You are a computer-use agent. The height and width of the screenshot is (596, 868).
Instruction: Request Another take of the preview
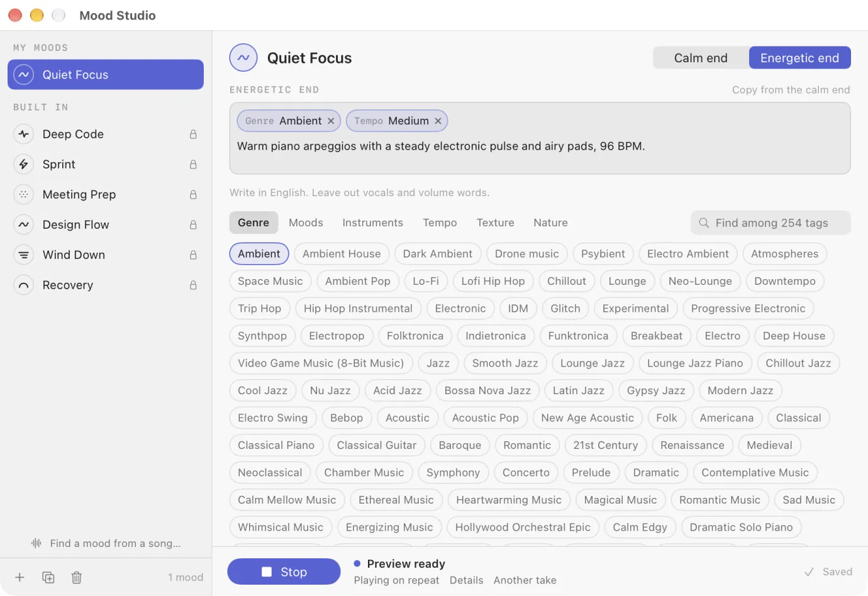(x=525, y=580)
